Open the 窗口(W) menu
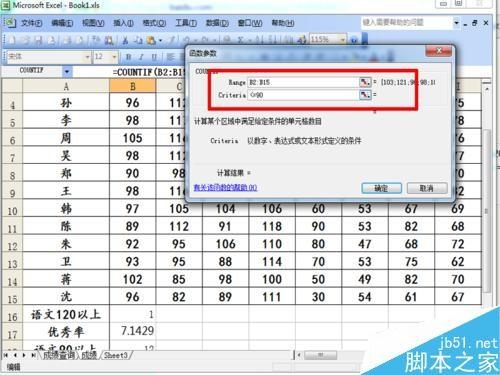Viewport: 500px width, 375px height. point(250,23)
